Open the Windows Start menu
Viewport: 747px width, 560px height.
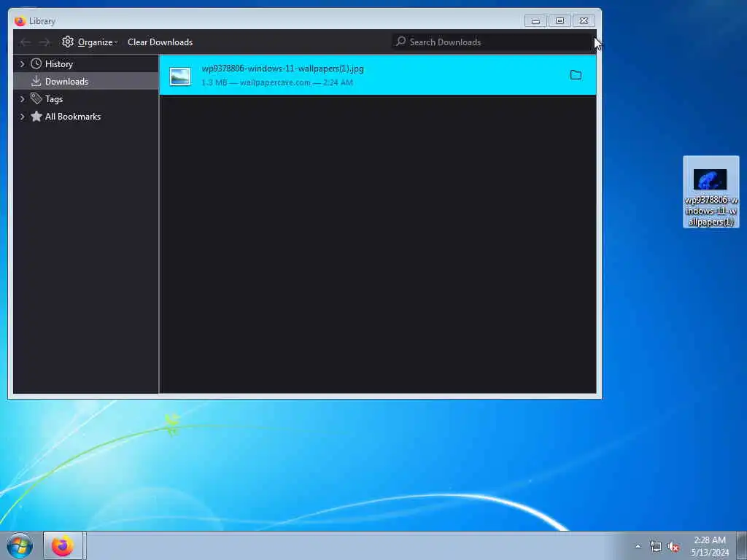pyautogui.click(x=20, y=545)
